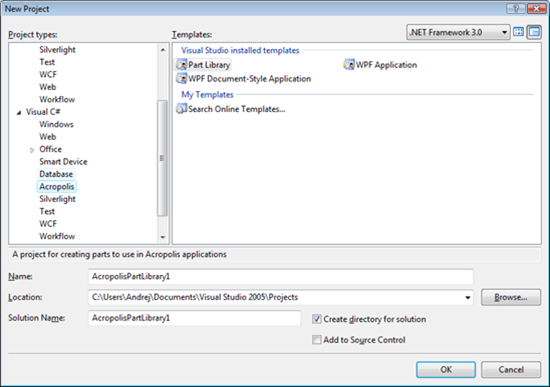
Task: Select Web above the upper Workflow
Action: 48,87
